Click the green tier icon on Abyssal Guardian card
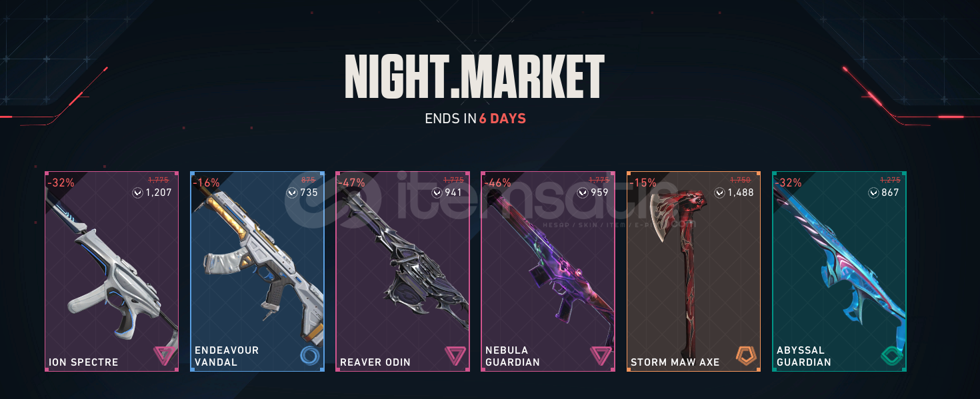980x399 pixels. (891, 356)
